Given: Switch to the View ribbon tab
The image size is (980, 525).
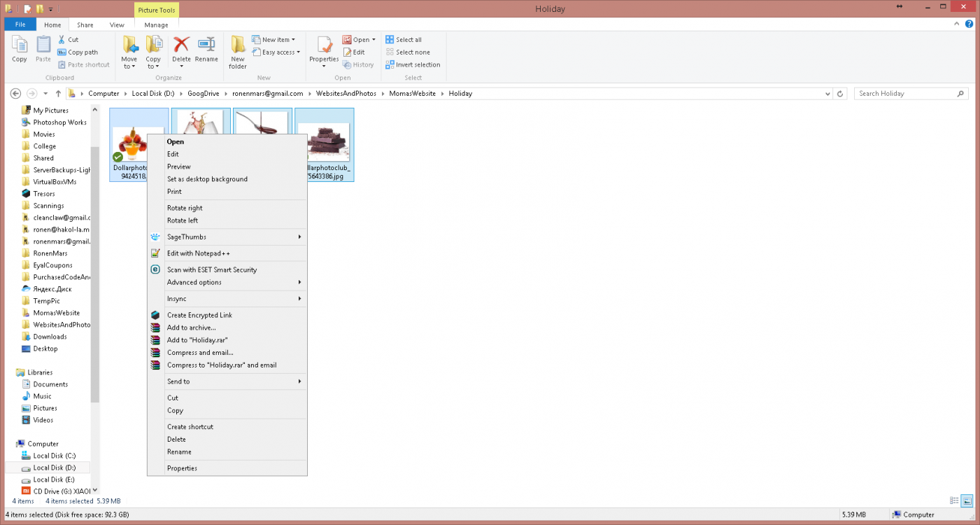Looking at the screenshot, I should tap(117, 24).
